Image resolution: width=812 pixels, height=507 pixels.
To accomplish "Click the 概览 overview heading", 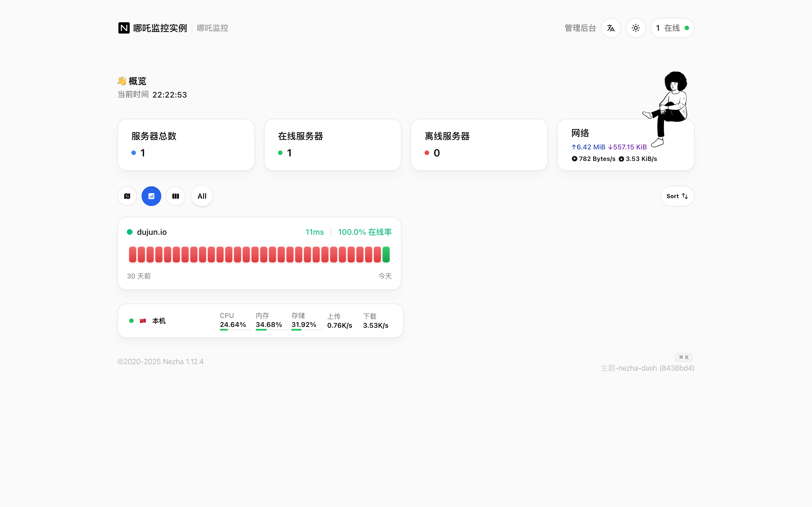I will pos(138,81).
